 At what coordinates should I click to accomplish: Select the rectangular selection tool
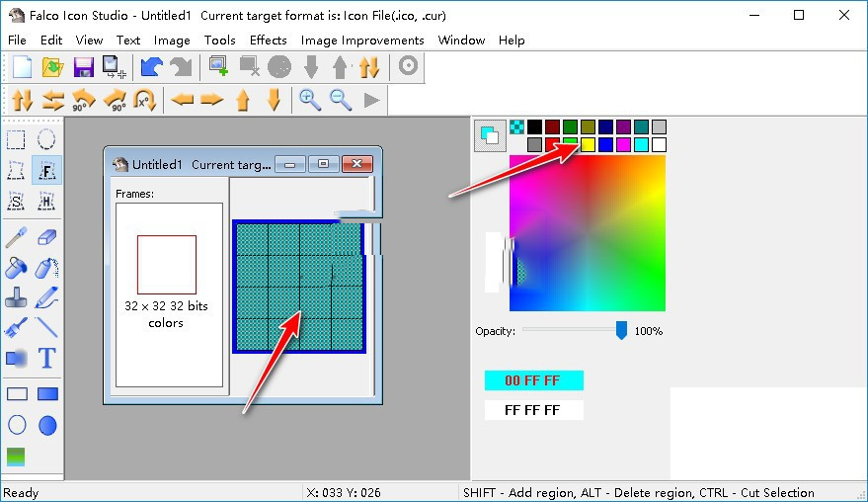(16, 139)
